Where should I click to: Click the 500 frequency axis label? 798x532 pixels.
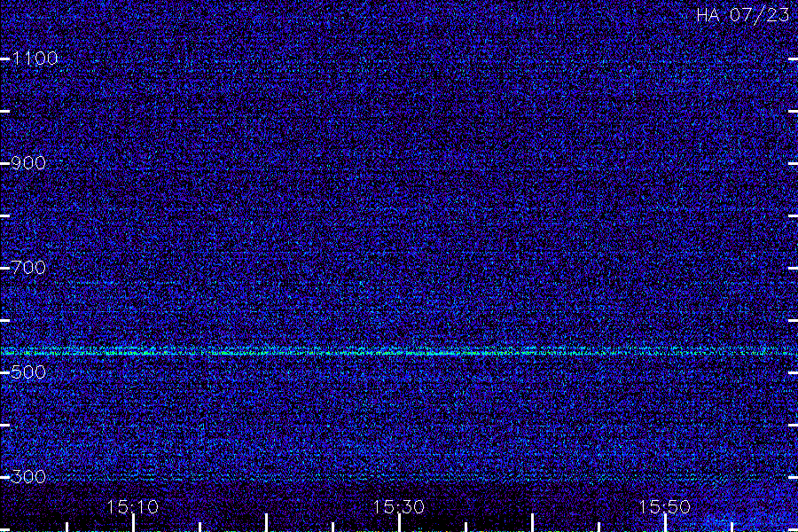[x=28, y=372]
